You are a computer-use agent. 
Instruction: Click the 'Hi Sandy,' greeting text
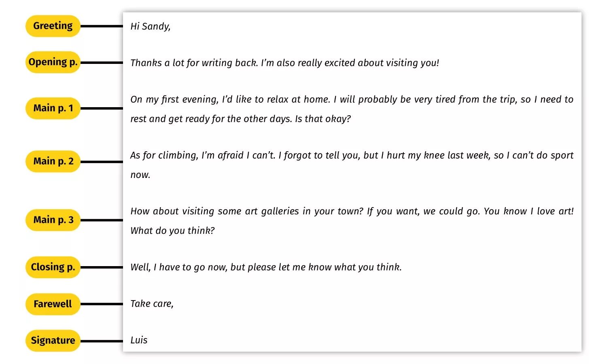[x=150, y=26]
